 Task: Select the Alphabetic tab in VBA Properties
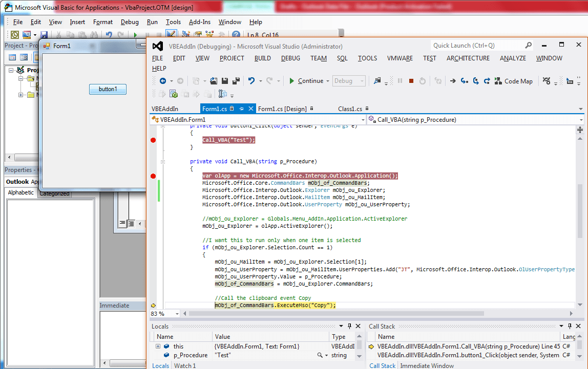tap(21, 192)
